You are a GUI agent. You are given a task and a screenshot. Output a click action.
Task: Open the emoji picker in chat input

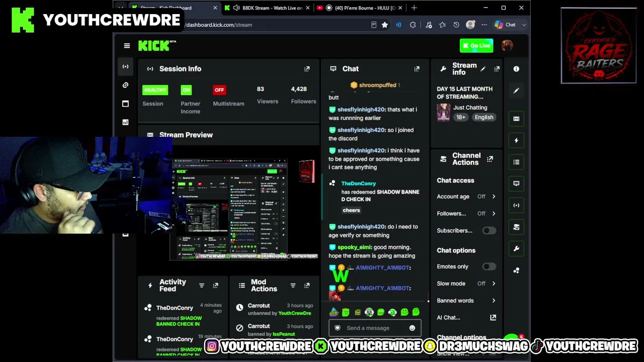pyautogui.click(x=412, y=328)
